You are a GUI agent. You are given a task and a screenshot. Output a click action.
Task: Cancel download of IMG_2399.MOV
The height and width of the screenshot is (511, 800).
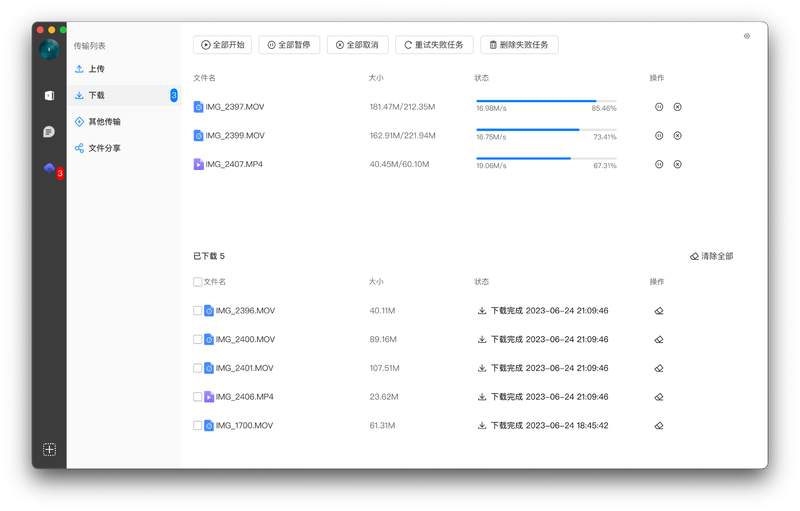click(677, 136)
